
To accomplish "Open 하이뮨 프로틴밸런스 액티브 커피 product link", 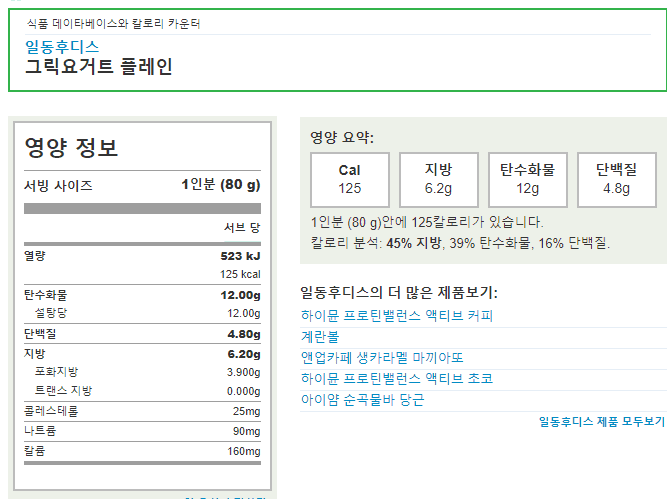I will pos(396,316).
